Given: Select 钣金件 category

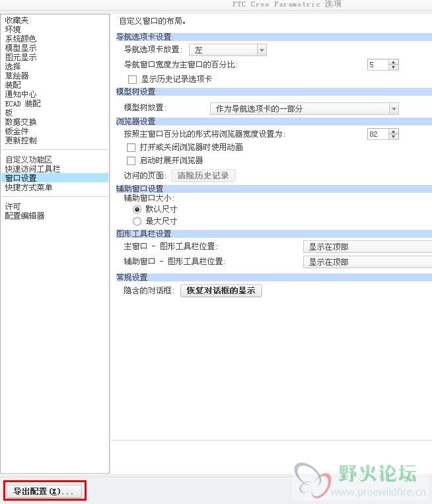Looking at the screenshot, I should pos(17,131).
